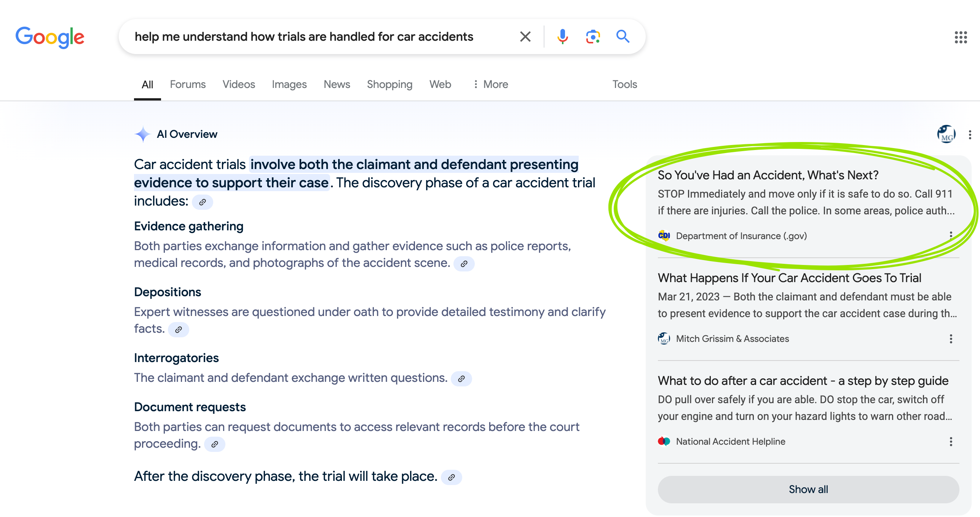Image resolution: width=980 pixels, height=517 pixels.
Task: Click the 'Interrogatories' heading
Action: tap(176, 358)
